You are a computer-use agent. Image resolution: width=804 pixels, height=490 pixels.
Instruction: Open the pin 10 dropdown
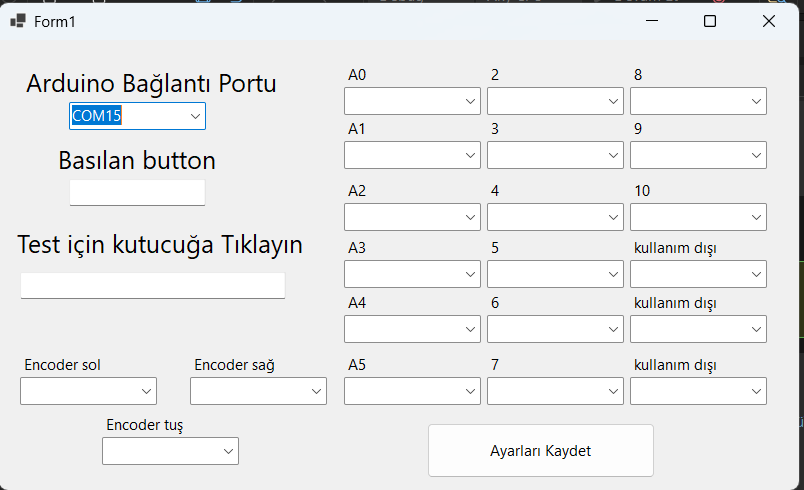point(698,217)
